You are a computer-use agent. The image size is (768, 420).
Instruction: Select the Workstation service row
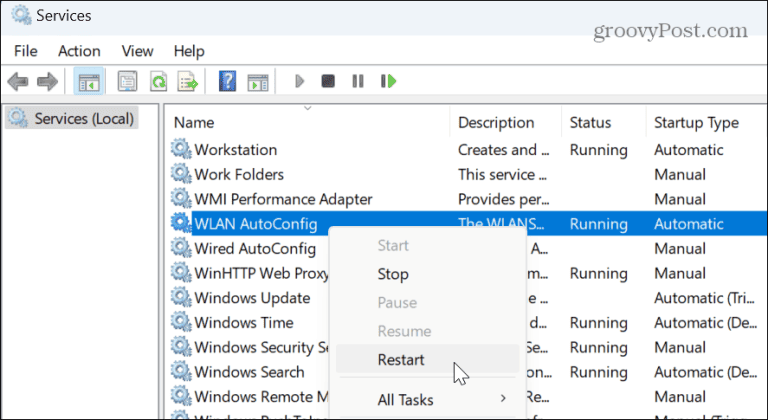pyautogui.click(x=236, y=149)
